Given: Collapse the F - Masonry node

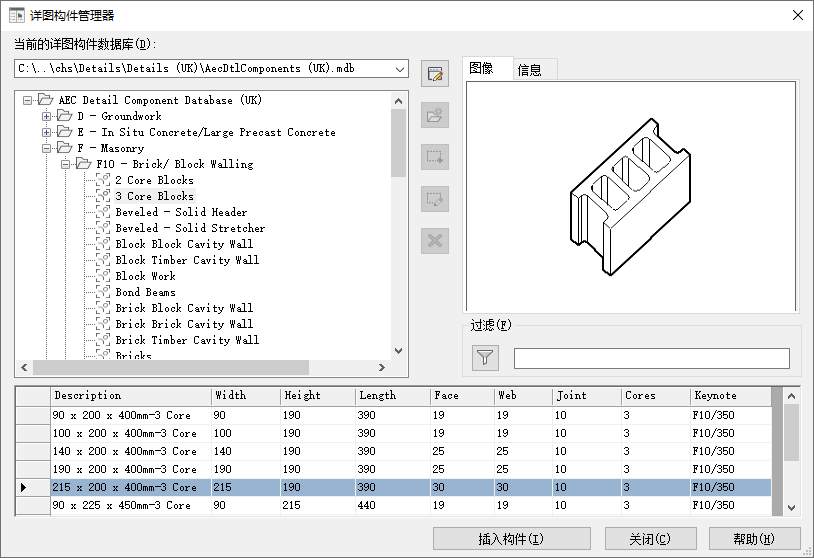Looking at the screenshot, I should coord(46,148).
